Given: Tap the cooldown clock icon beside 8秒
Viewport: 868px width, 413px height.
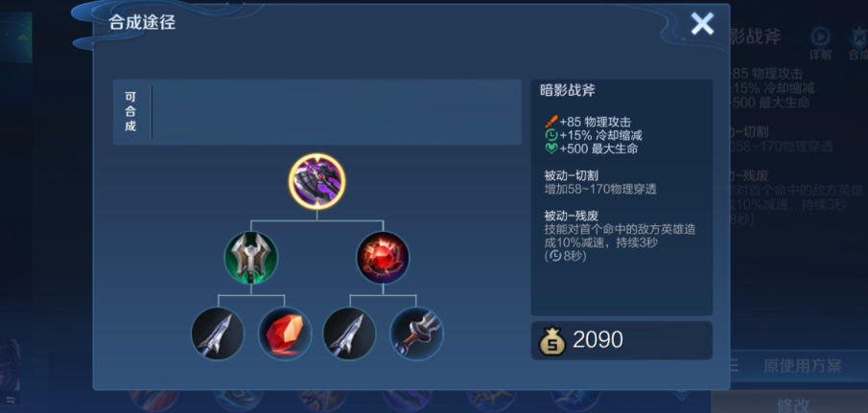Looking at the screenshot, I should [555, 256].
